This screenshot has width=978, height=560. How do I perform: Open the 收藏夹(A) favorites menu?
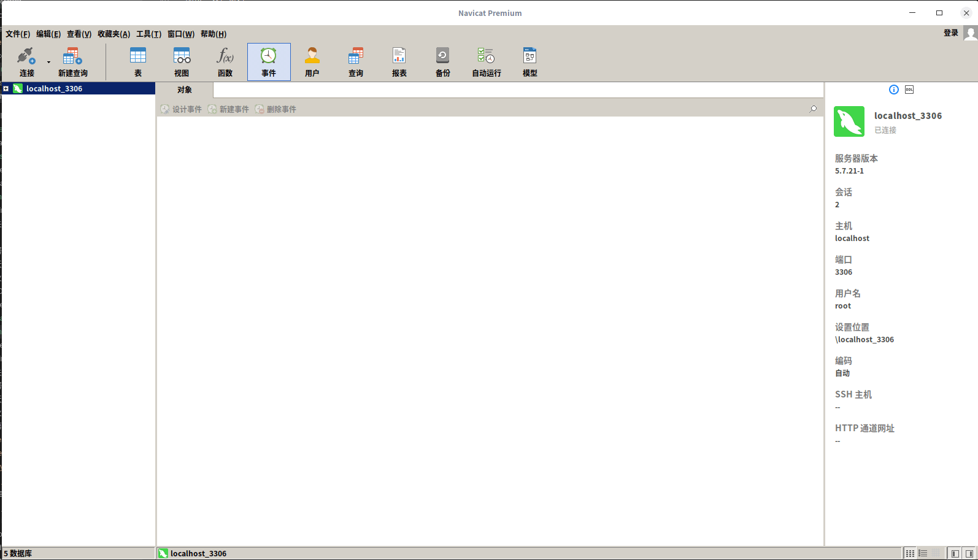[114, 34]
